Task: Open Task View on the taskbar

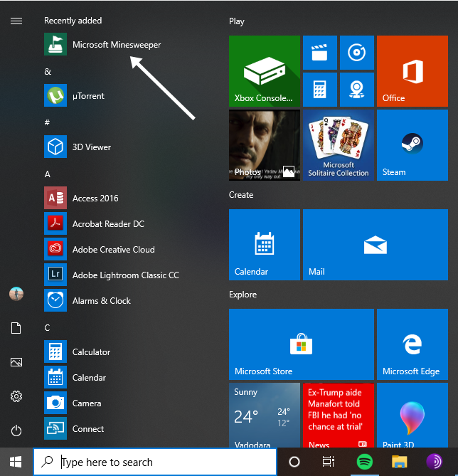Action: point(328,462)
